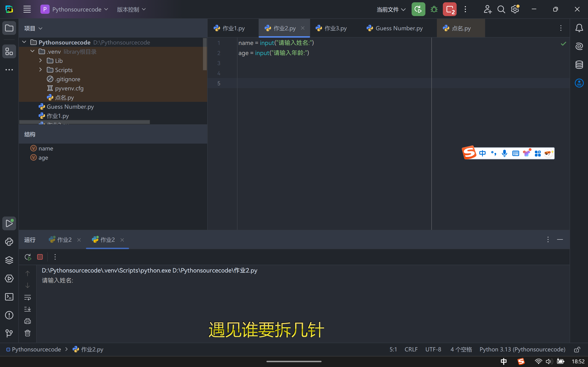588x367 pixels.
Task: Click the Python 3.13 interpreter in status bar
Action: tap(522, 350)
